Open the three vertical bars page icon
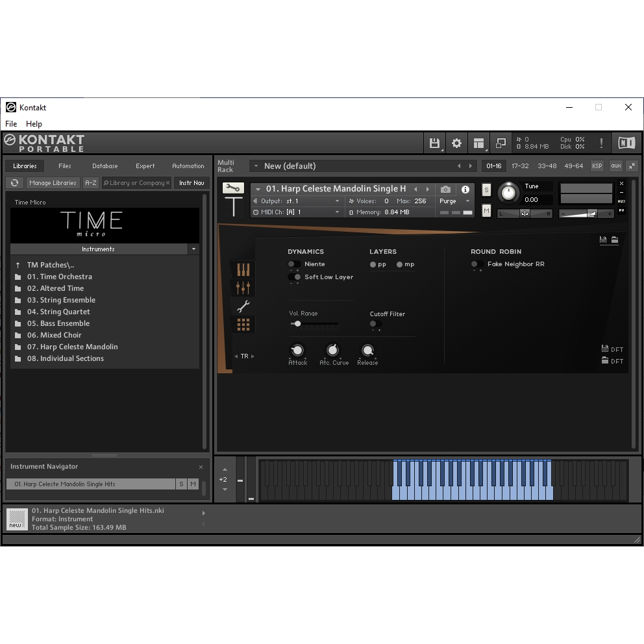 pos(243,270)
